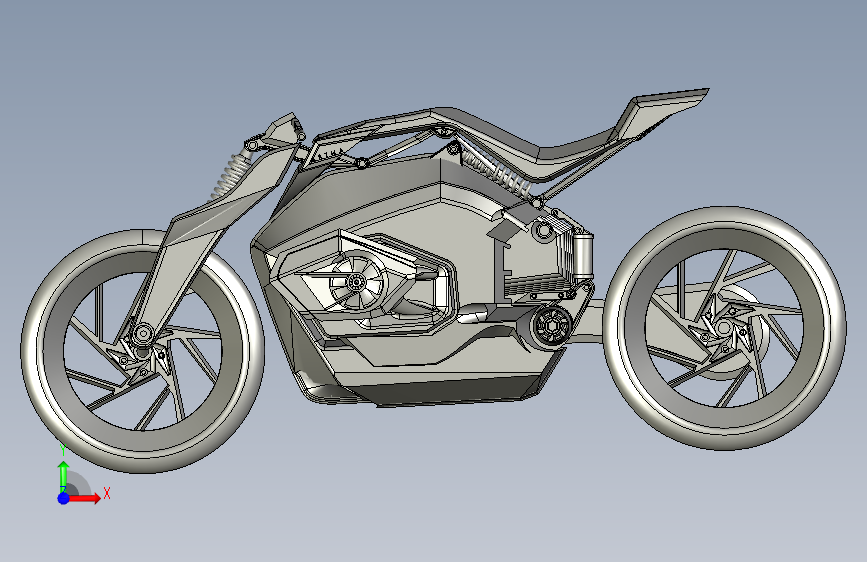Select the front wheel hub axle
The width and height of the screenshot is (867, 562).
click(x=143, y=334)
